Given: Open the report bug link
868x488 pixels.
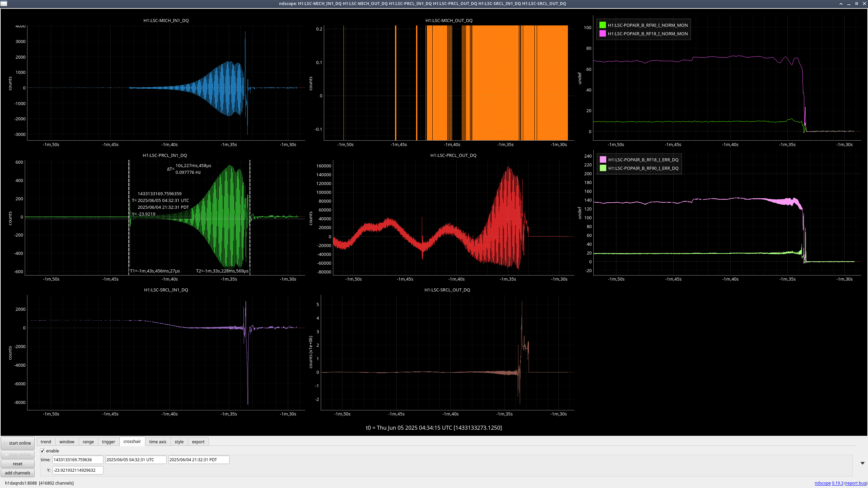Looking at the screenshot, I should pos(856,483).
